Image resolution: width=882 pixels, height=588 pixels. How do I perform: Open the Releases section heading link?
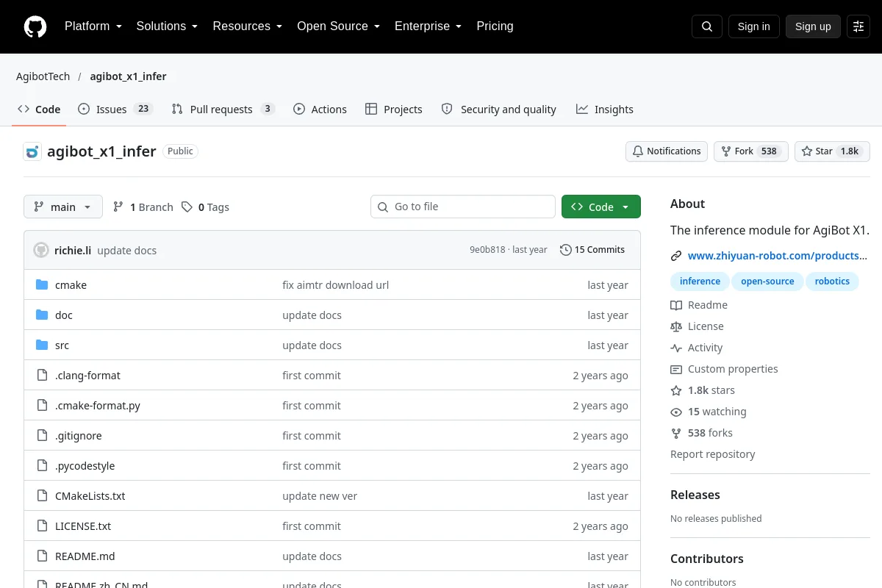tap(695, 495)
